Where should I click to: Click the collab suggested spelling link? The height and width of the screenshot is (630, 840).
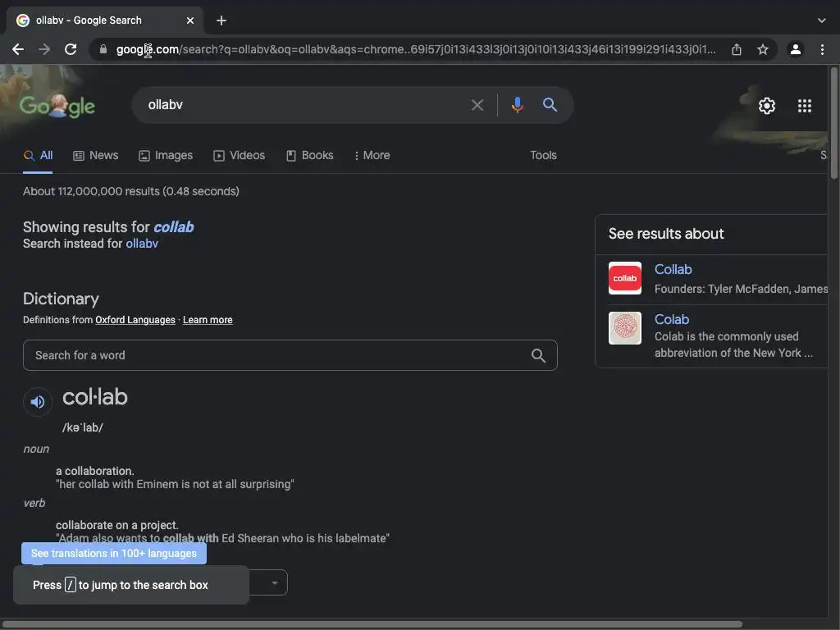click(x=174, y=227)
